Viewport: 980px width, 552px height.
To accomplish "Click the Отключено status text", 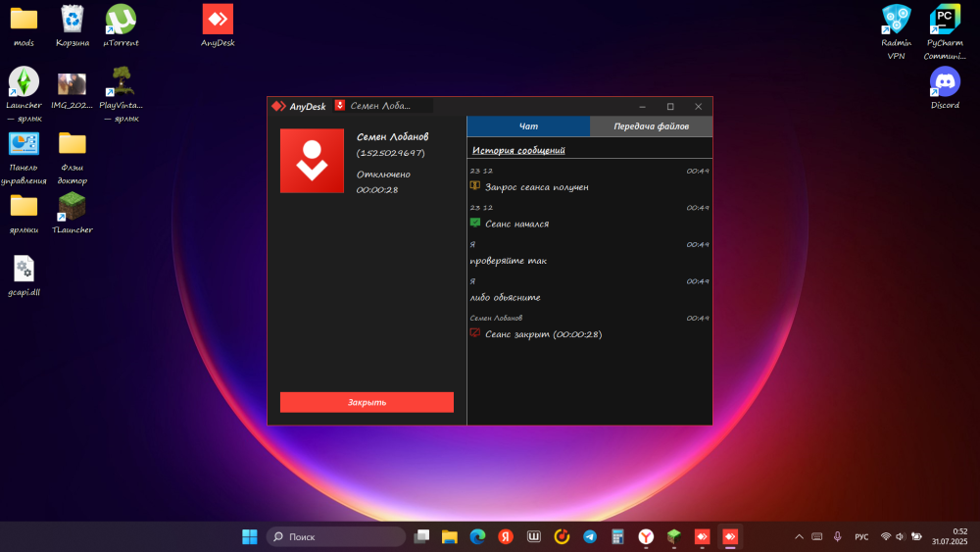I will (383, 175).
